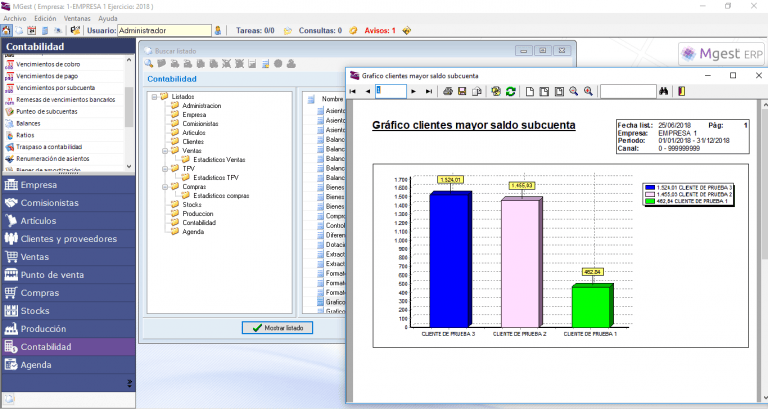Open the Ayuda menu

[x=108, y=18]
